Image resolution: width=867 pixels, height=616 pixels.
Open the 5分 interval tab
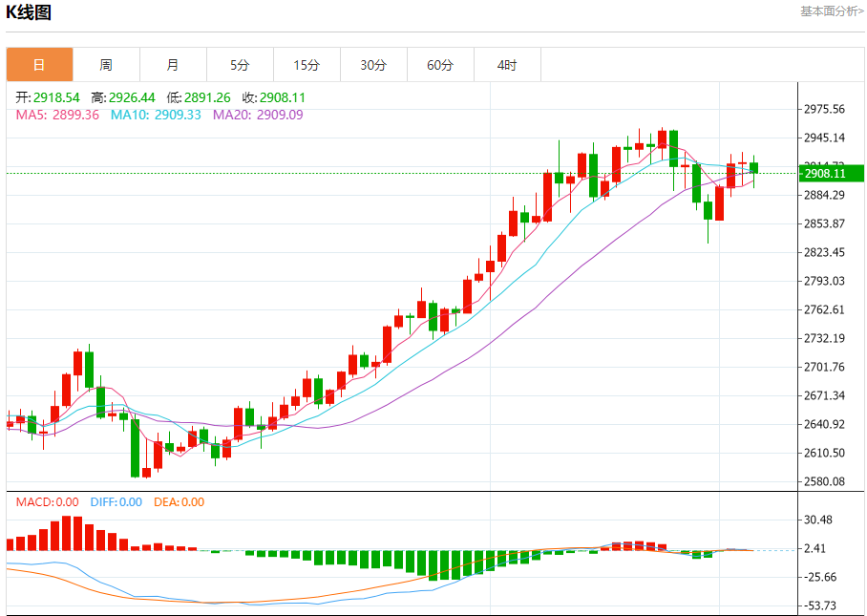pyautogui.click(x=240, y=65)
